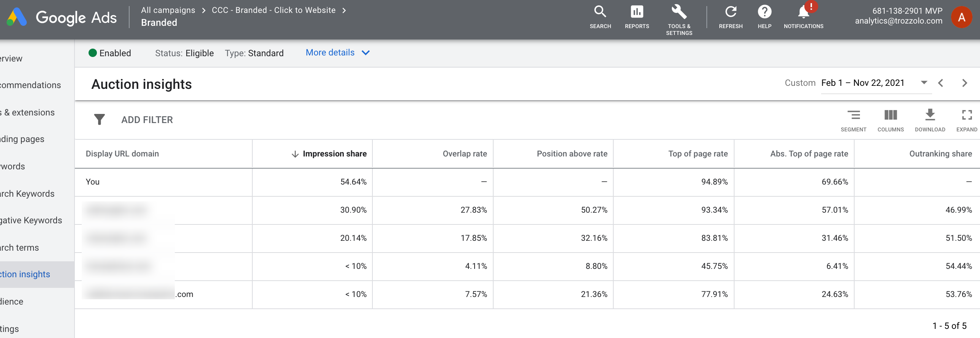The image size is (980, 338).
Task: Open the Reports icon
Action: 636,12
